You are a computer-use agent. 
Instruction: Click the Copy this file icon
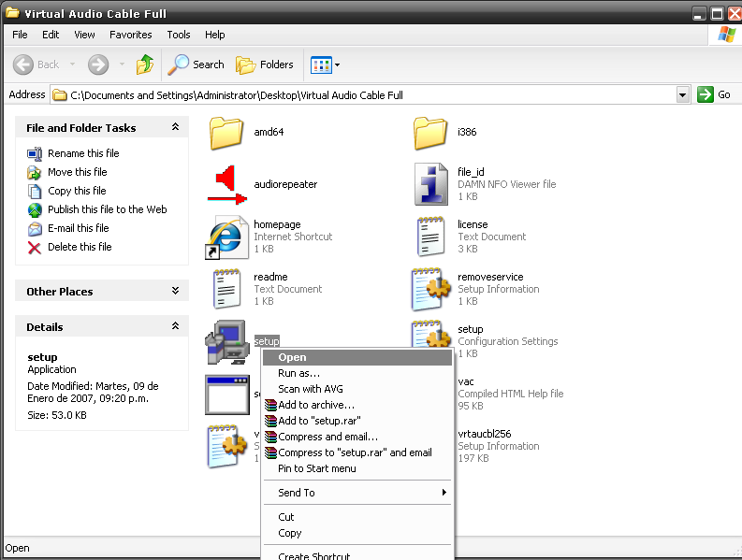click(x=35, y=191)
